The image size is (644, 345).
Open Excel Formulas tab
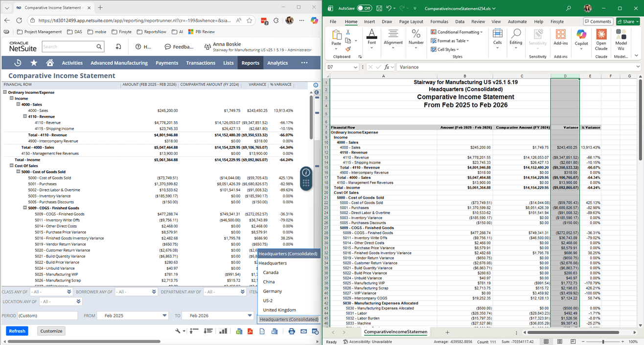(439, 22)
